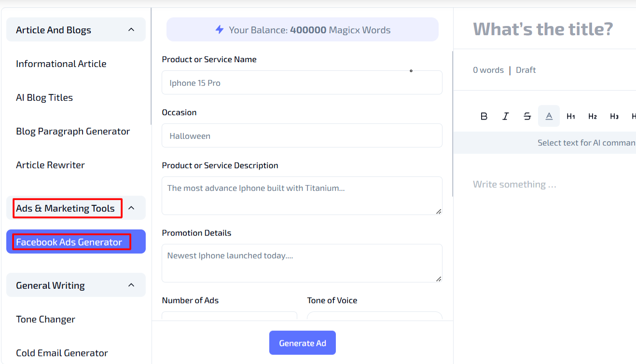The width and height of the screenshot is (636, 364).
Task: Apply italic formatting in the editor
Action: (x=506, y=116)
